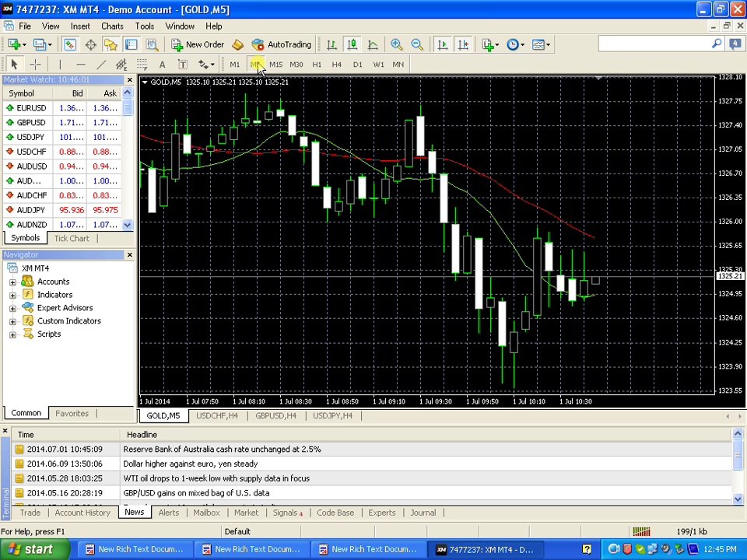Expand the Accounts tree node

click(x=13, y=282)
